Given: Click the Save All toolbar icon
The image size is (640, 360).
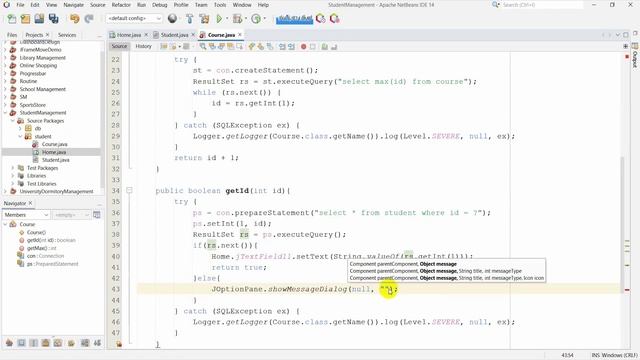Looking at the screenshot, I should (53, 19).
